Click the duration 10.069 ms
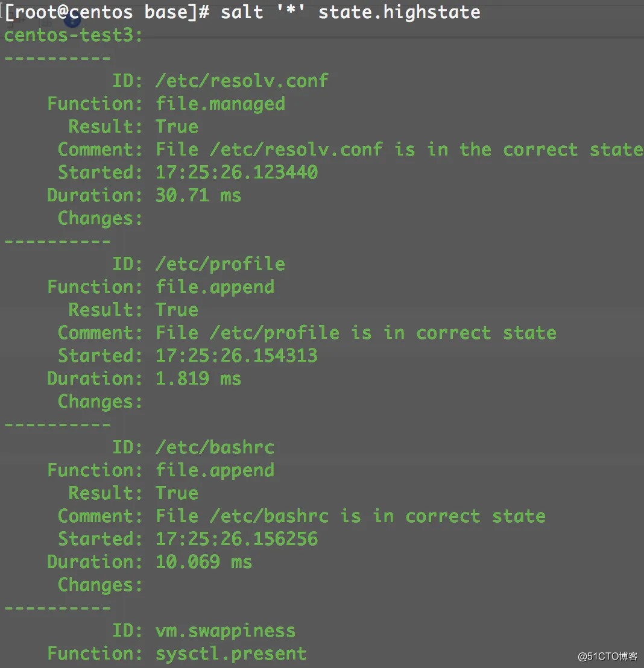 (x=203, y=562)
